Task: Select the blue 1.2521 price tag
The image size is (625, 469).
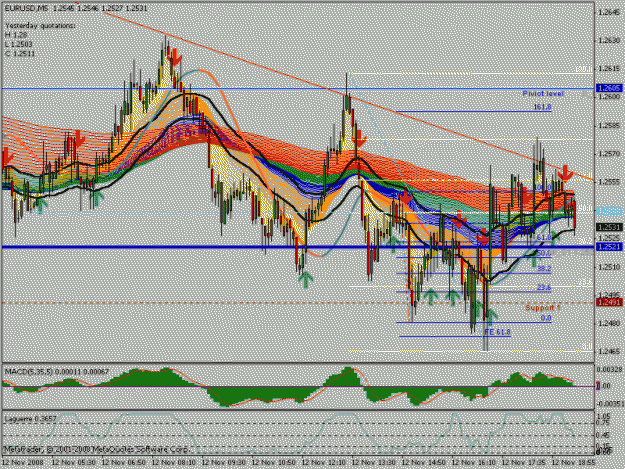Action: click(609, 247)
